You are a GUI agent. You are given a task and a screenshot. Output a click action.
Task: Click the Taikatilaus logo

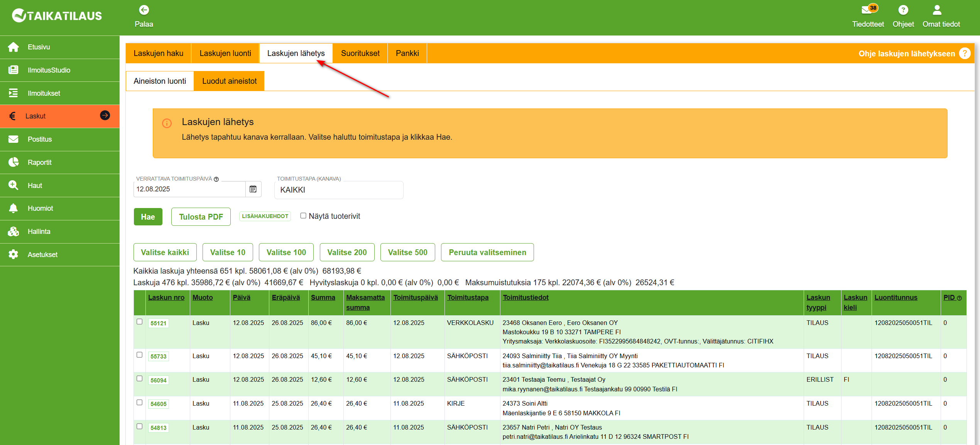pyautogui.click(x=57, y=15)
